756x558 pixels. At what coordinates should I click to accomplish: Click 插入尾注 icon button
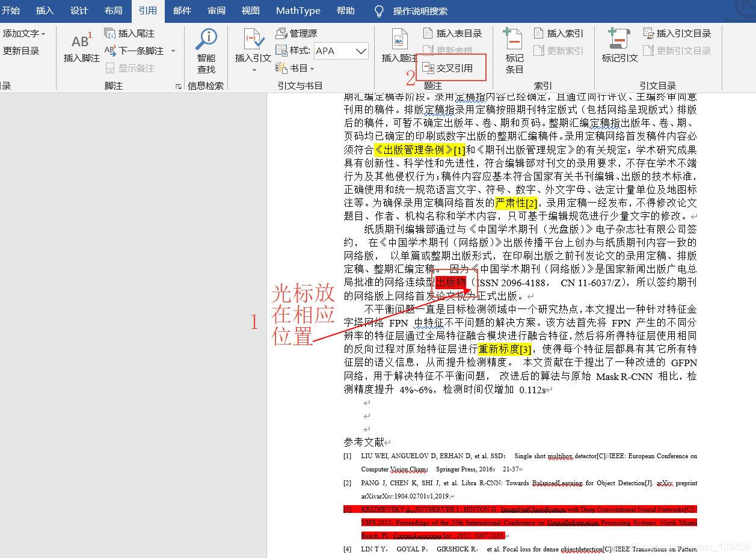click(x=129, y=34)
